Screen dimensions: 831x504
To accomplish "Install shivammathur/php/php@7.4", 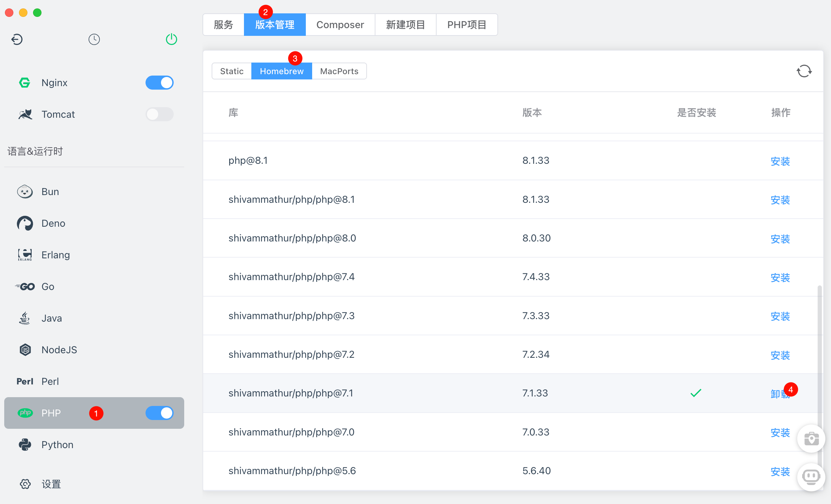I will (x=780, y=277).
